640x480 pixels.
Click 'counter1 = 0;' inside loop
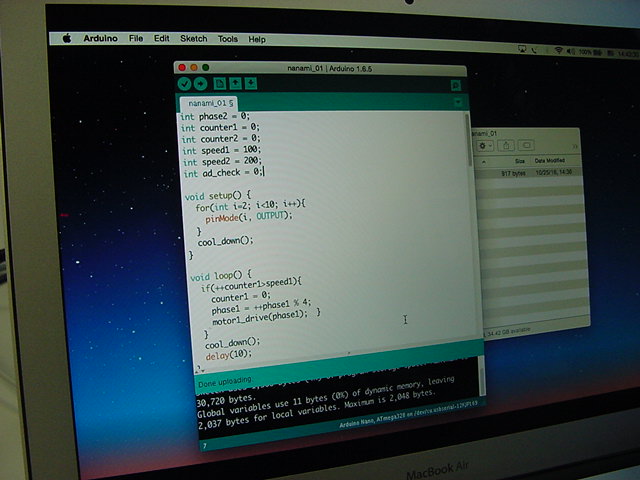click(240, 296)
